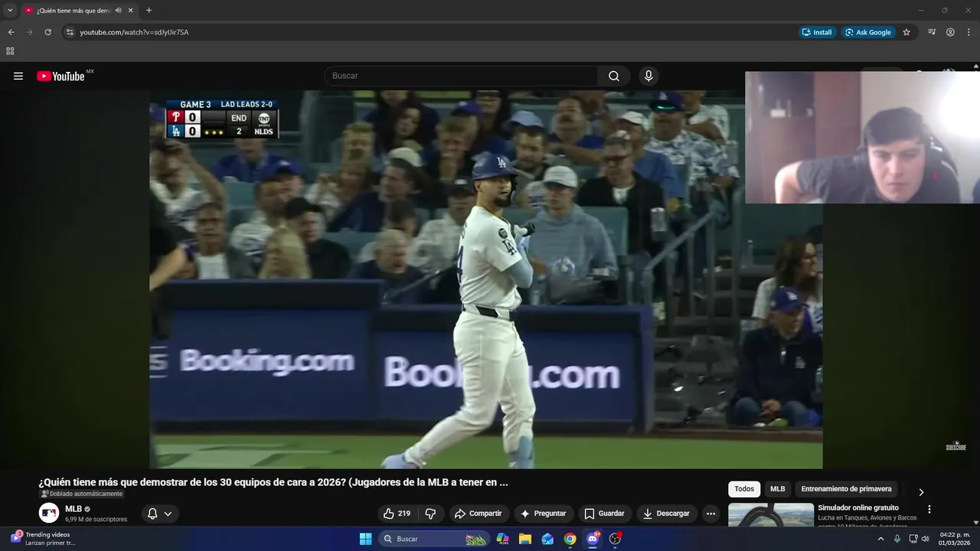Open the Chrome apps grid shortcut
This screenshot has height=551, width=980.
10,51
